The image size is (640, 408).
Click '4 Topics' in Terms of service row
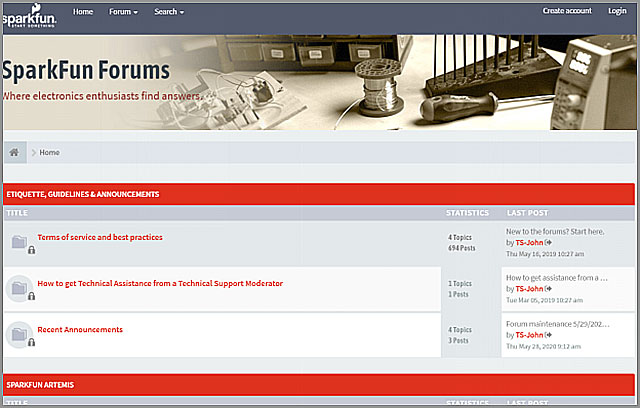(460, 237)
